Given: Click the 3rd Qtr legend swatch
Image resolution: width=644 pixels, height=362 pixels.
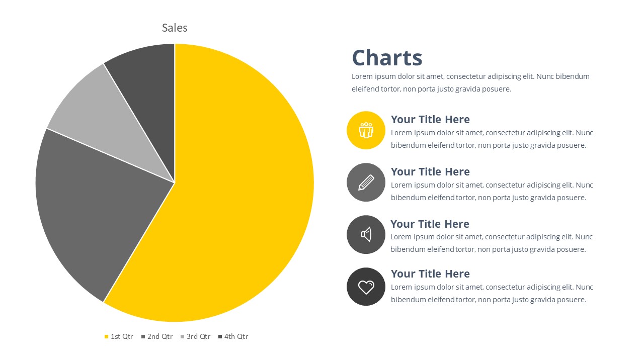Looking at the screenshot, I should [x=183, y=337].
